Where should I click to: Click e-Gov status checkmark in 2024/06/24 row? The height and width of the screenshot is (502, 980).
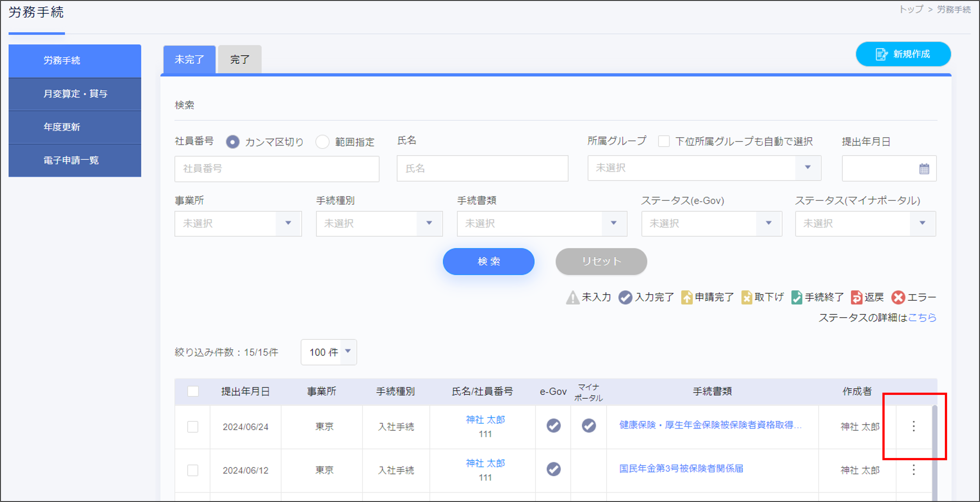point(553,426)
